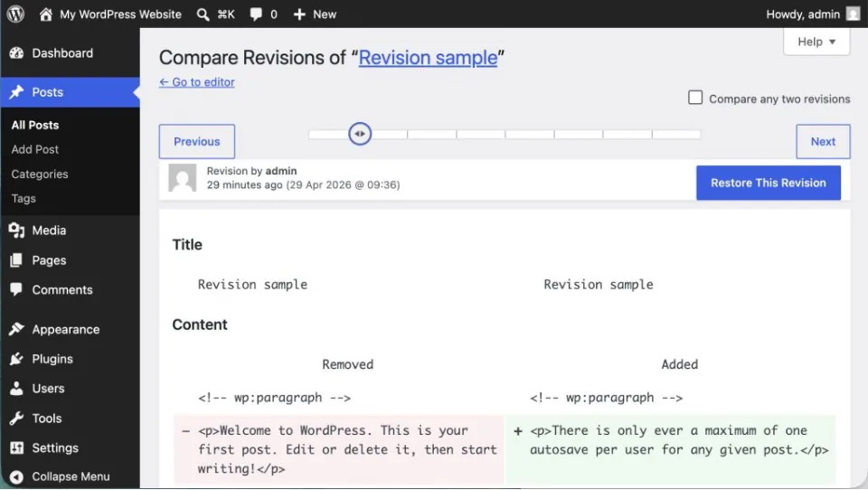868x490 pixels.
Task: Click the revision author avatar thumbnail
Action: coord(182,178)
